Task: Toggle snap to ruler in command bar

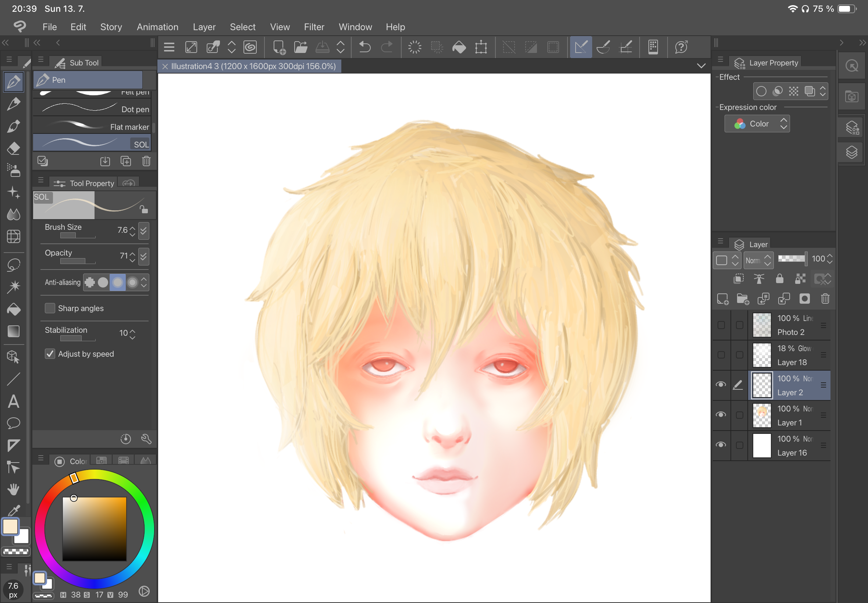Action: 581,47
